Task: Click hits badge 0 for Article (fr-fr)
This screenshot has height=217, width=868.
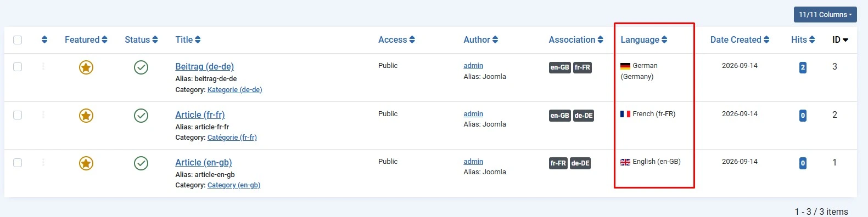Action: (803, 116)
